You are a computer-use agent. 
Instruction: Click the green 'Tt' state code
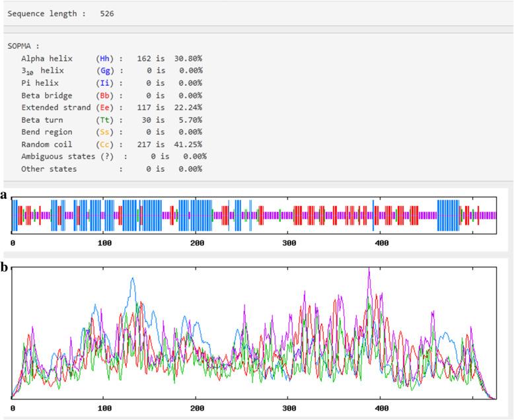pyautogui.click(x=104, y=120)
